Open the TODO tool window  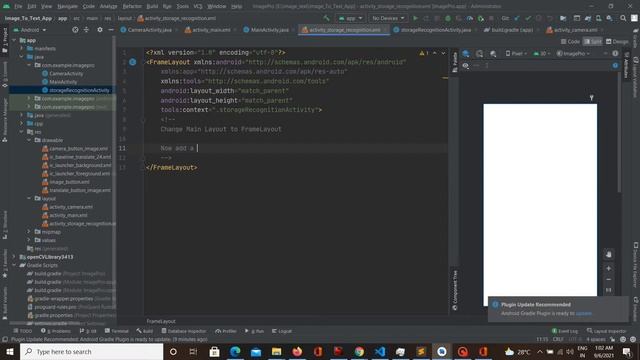(22, 331)
